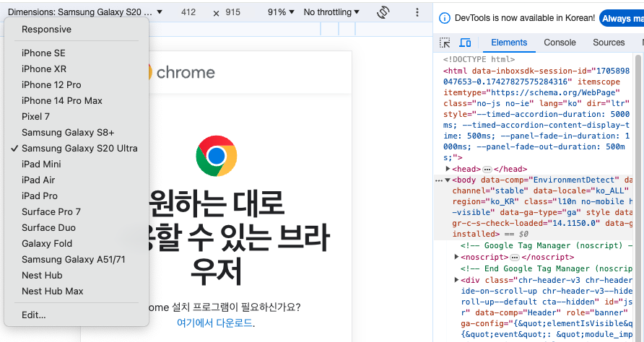Open the three-dot actions beside body row

[439, 180]
